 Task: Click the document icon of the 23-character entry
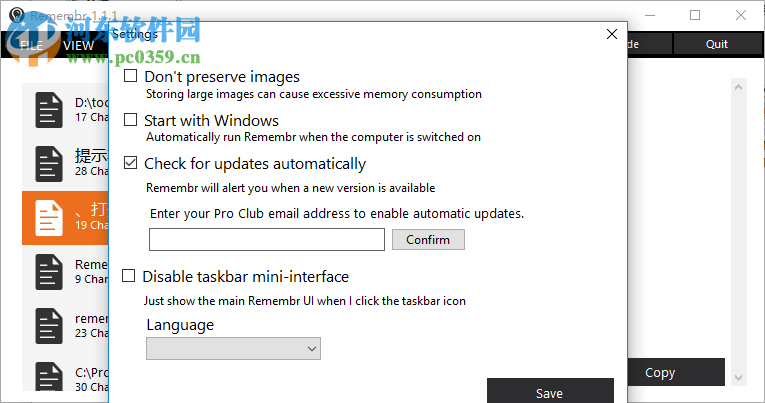[x=49, y=325]
